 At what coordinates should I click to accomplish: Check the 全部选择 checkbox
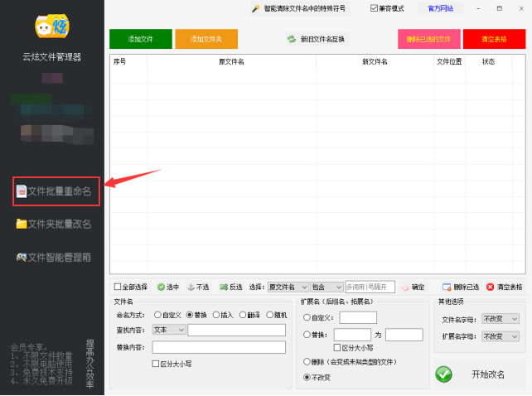pyautogui.click(x=118, y=287)
